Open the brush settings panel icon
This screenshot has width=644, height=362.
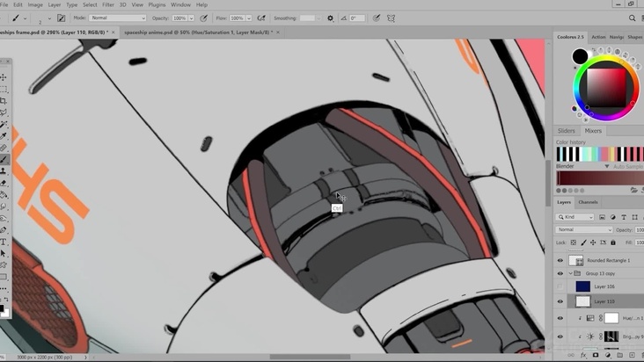pyautogui.click(x=60, y=18)
